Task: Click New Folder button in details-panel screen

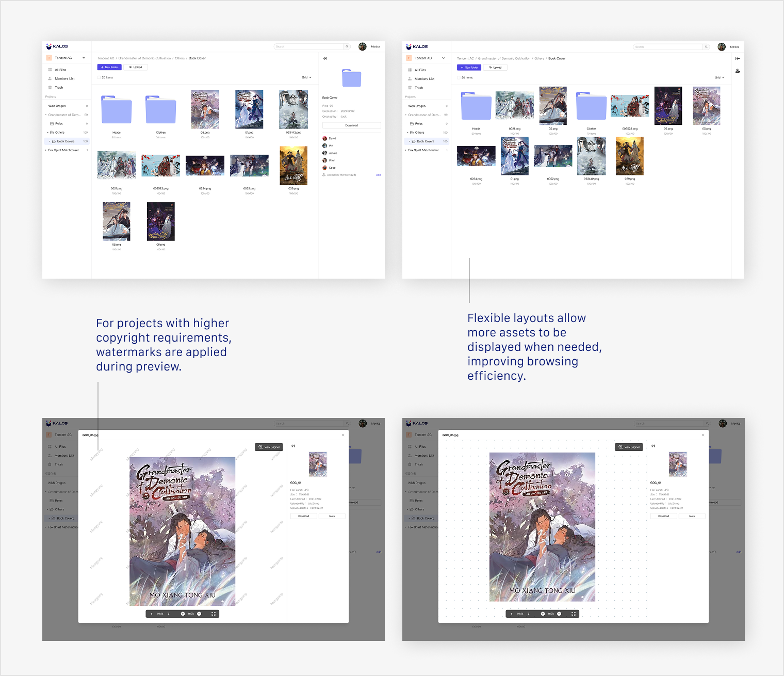Action: pyautogui.click(x=109, y=67)
